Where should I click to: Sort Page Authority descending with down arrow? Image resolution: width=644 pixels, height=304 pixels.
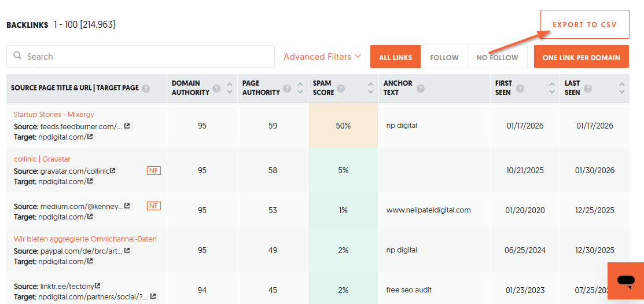point(301,92)
